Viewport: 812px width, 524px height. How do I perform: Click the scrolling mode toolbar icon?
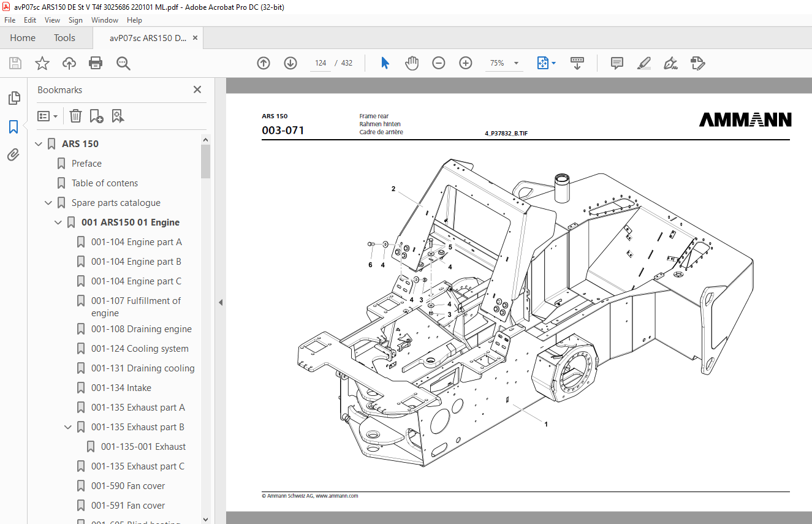tap(577, 63)
